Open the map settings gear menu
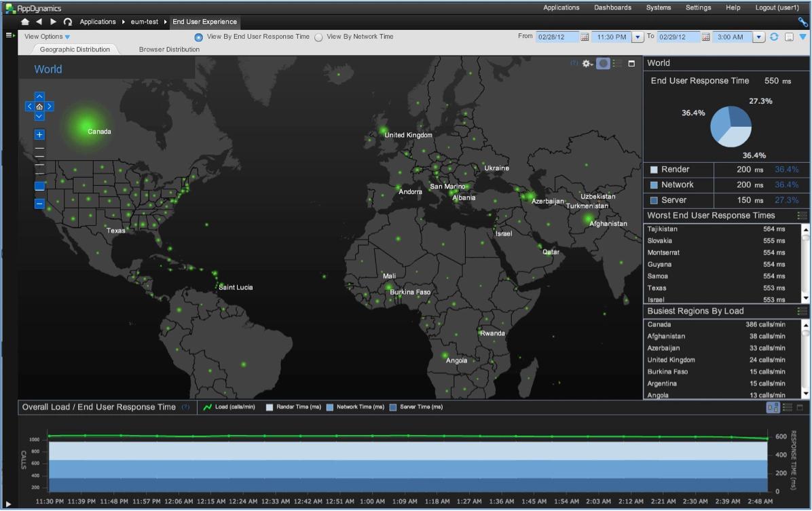Screen dimensions: 812x511 pos(587,64)
